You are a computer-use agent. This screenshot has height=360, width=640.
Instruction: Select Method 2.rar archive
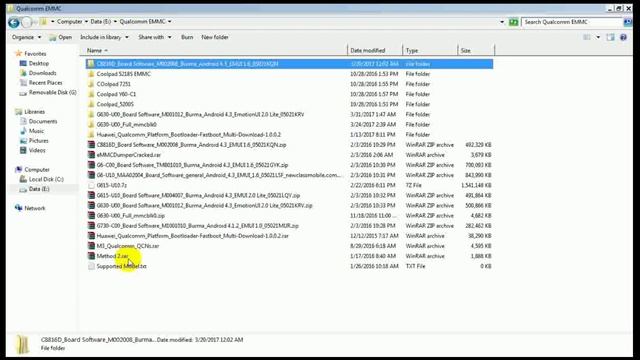(x=113, y=256)
